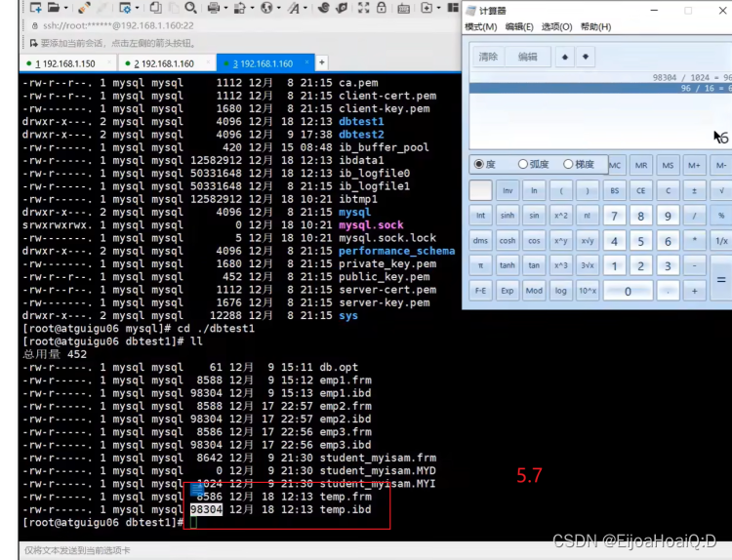The image size is (732, 560).
Task: Click the reconnect plug icon
Action: 84,8
